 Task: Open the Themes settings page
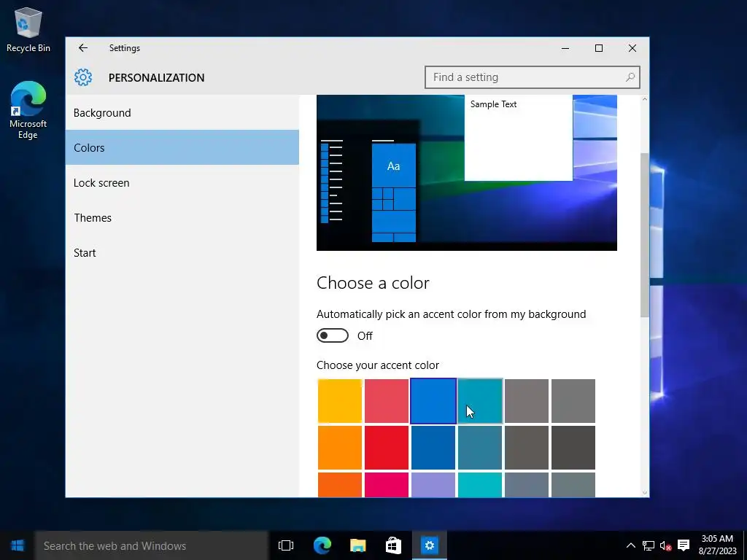pyautogui.click(x=182, y=217)
